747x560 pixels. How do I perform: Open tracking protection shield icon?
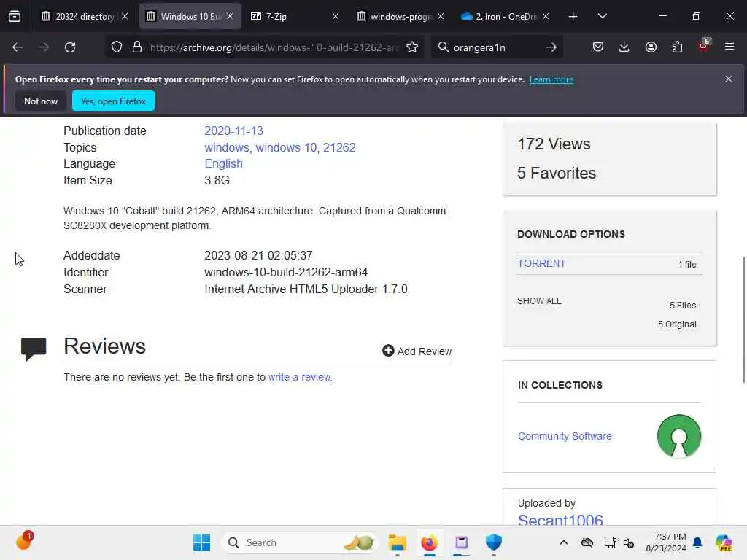[117, 47]
